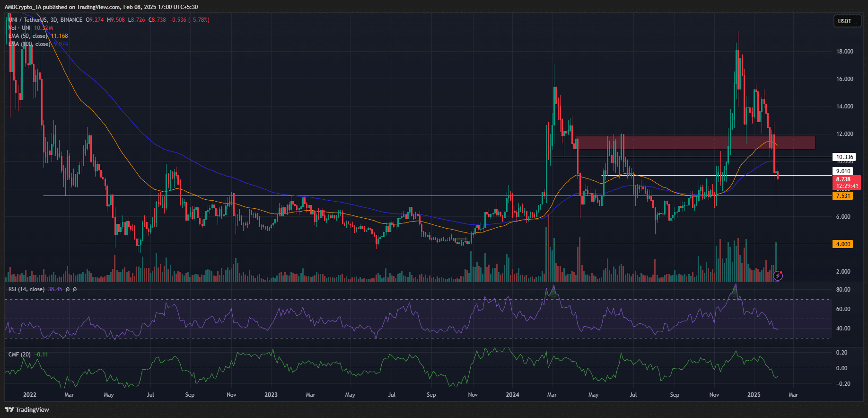The height and width of the screenshot is (418, 868).
Task: Select the CMF (20) indicator legend
Action: 20,355
